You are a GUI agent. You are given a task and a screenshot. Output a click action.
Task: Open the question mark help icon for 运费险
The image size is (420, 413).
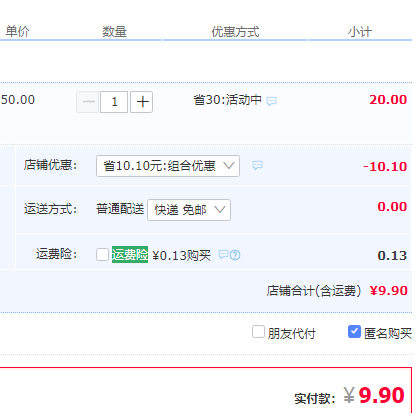pyautogui.click(x=235, y=255)
